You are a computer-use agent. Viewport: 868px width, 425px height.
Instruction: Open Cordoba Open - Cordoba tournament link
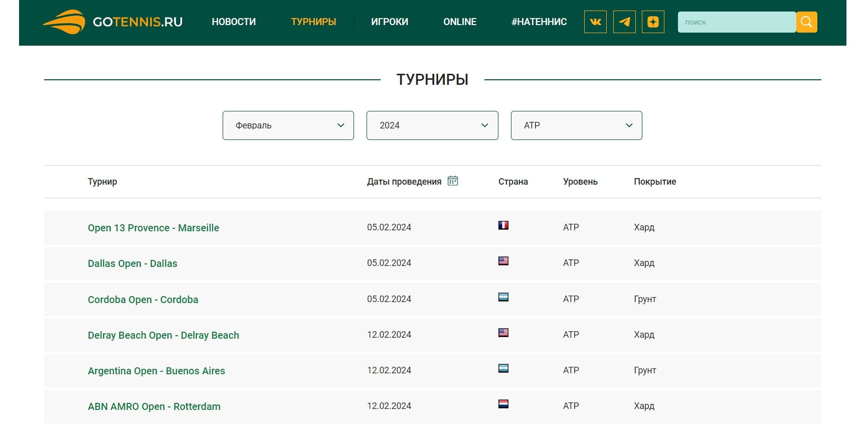[x=143, y=300]
